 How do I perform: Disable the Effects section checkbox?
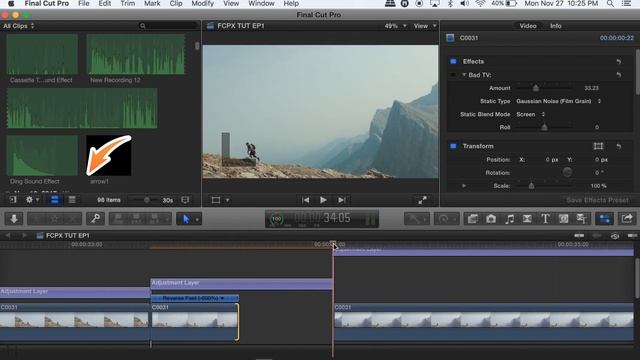[453, 61]
